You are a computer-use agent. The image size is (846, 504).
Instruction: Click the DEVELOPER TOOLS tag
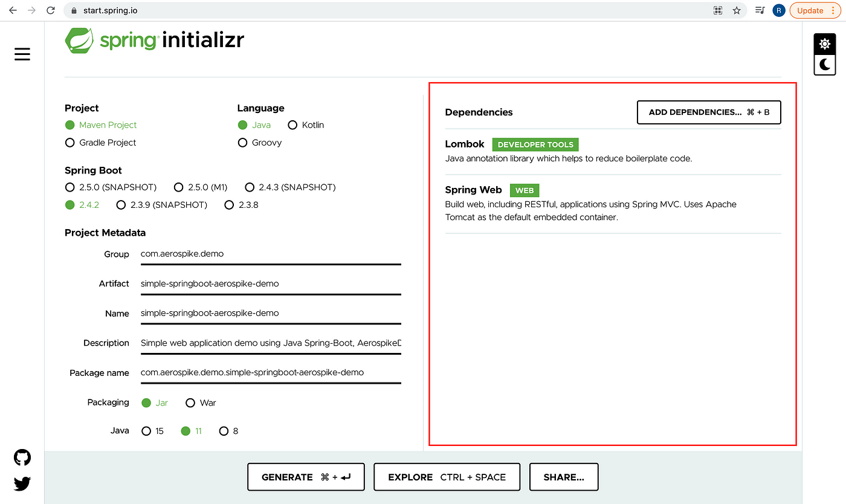pos(535,145)
